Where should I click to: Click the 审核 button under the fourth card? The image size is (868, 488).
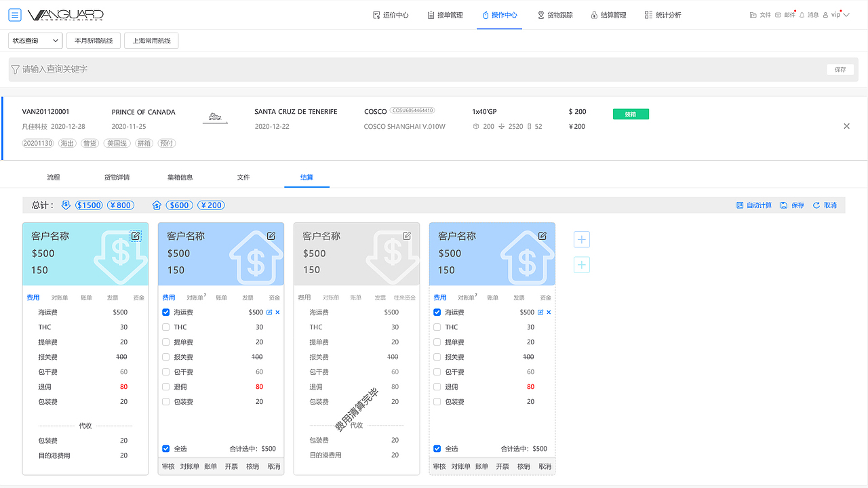[x=438, y=466]
